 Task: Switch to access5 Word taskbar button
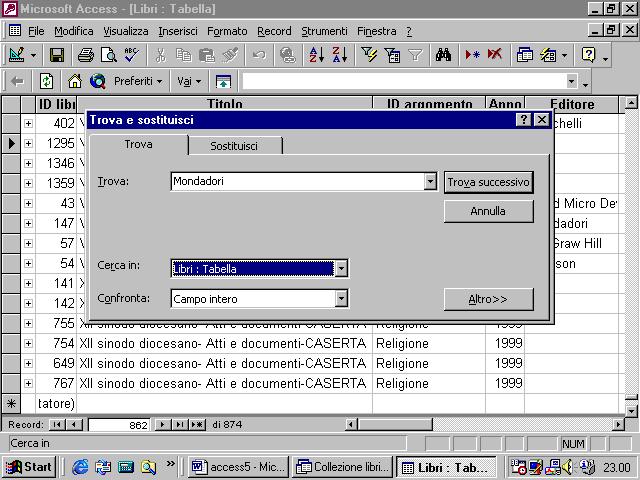(238, 467)
